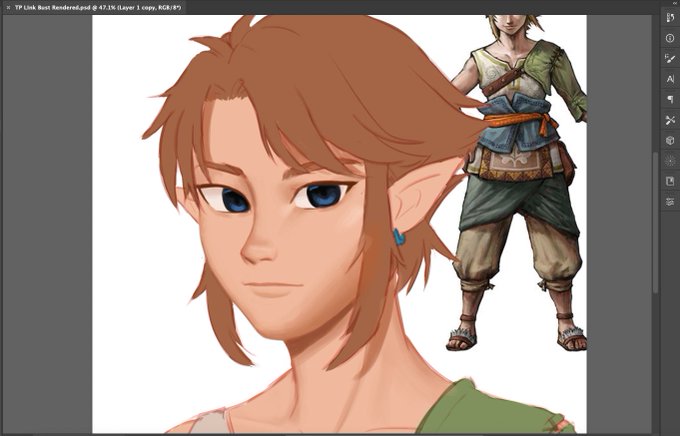This screenshot has width=680, height=436.
Task: Click the gray pasteboard left of canvas
Action: click(47, 223)
